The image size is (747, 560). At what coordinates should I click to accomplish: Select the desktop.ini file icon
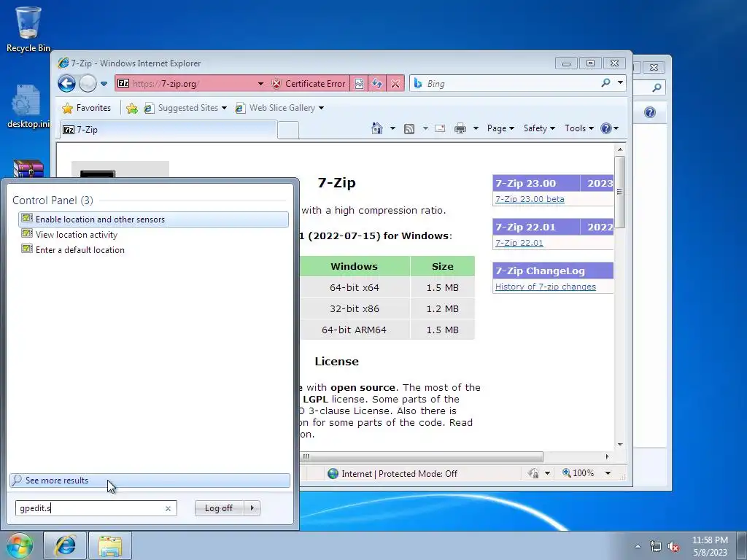(28, 106)
